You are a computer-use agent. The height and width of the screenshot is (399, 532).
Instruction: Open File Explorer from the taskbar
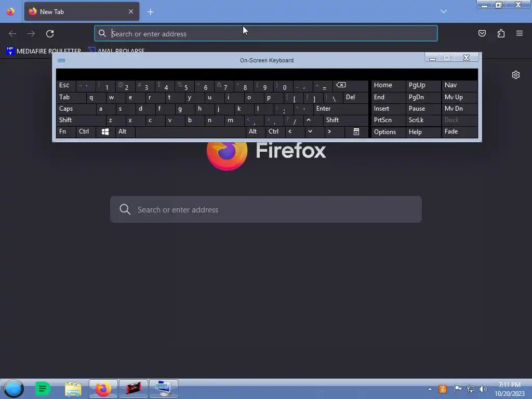pyautogui.click(x=73, y=389)
